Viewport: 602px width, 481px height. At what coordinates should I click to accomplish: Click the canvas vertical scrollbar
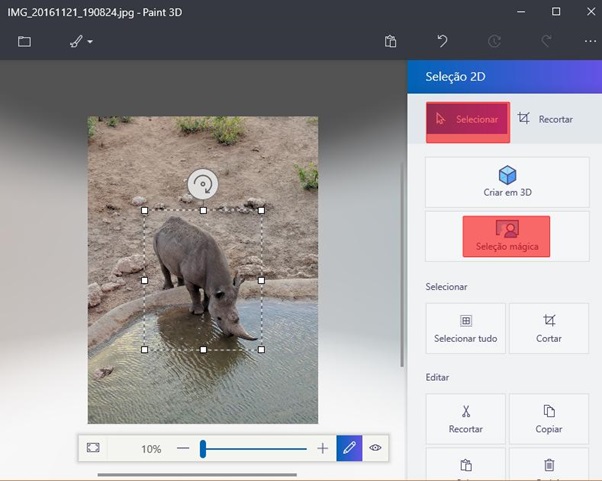pos(402,264)
